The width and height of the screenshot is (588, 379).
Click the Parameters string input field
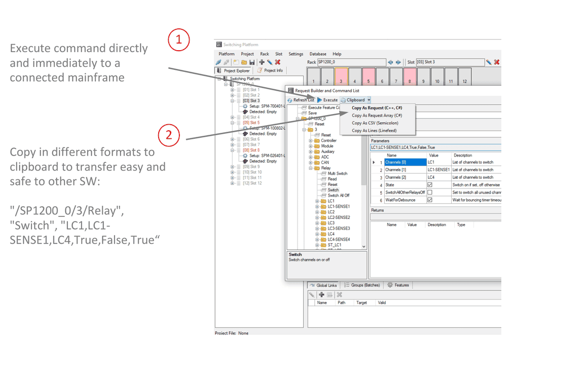click(x=435, y=148)
